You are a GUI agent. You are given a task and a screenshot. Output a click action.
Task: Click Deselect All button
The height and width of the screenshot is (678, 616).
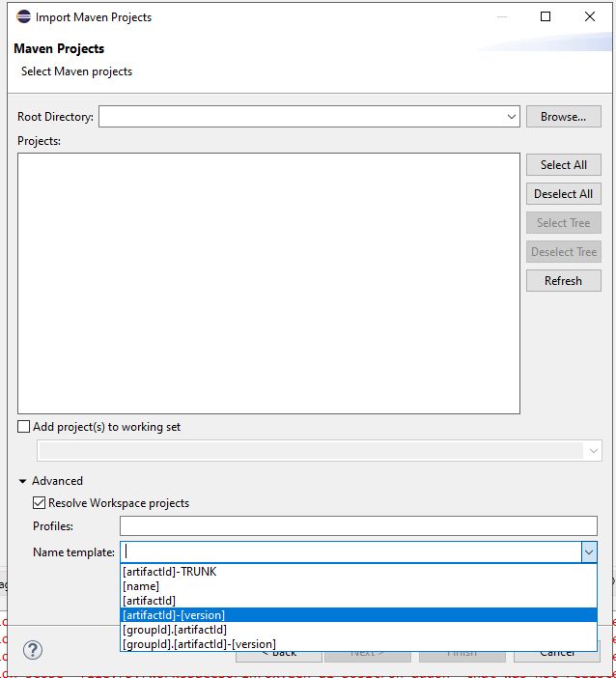tap(563, 194)
